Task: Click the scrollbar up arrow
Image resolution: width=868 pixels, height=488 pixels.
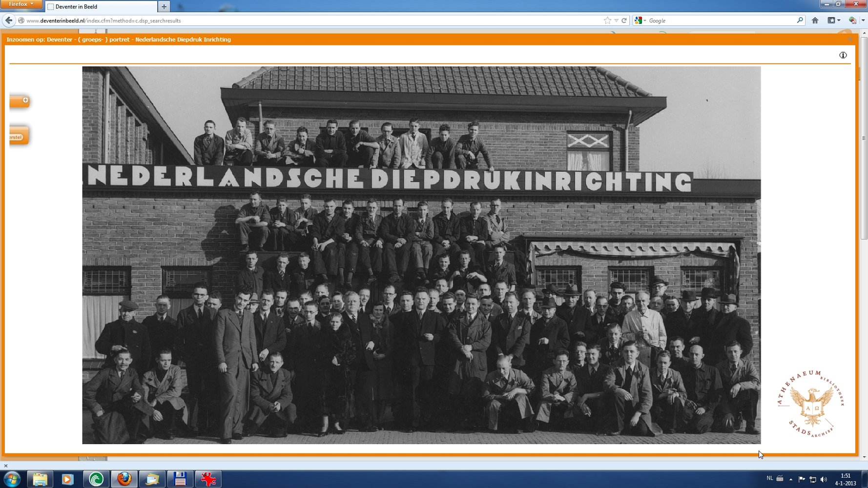Action: click(864, 33)
